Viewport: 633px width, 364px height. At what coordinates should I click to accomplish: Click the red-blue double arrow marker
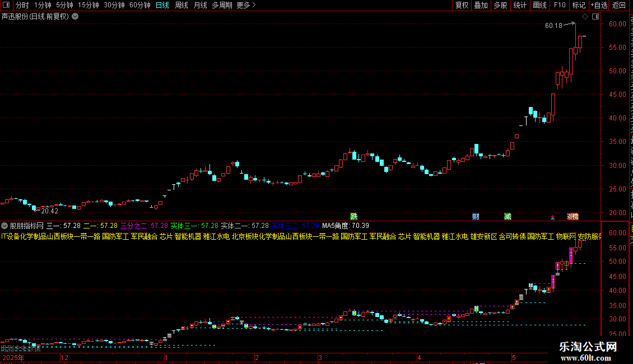(x=552, y=217)
